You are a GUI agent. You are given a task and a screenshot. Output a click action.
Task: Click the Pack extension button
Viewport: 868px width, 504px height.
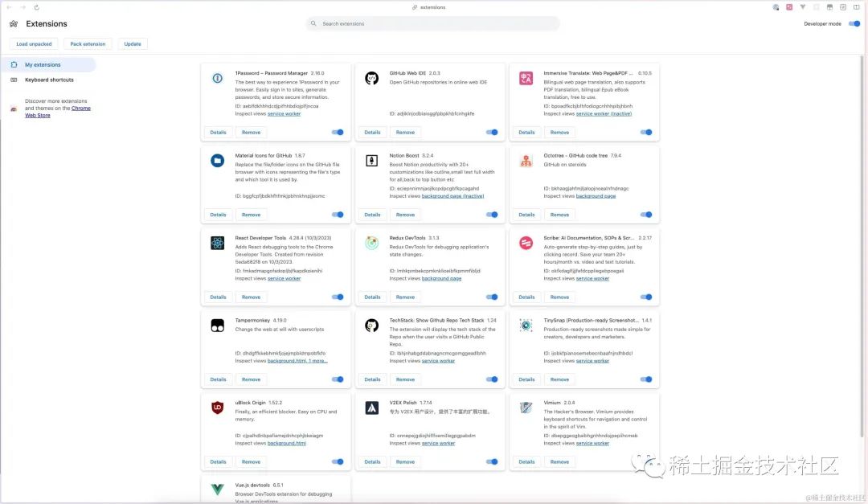[88, 44]
